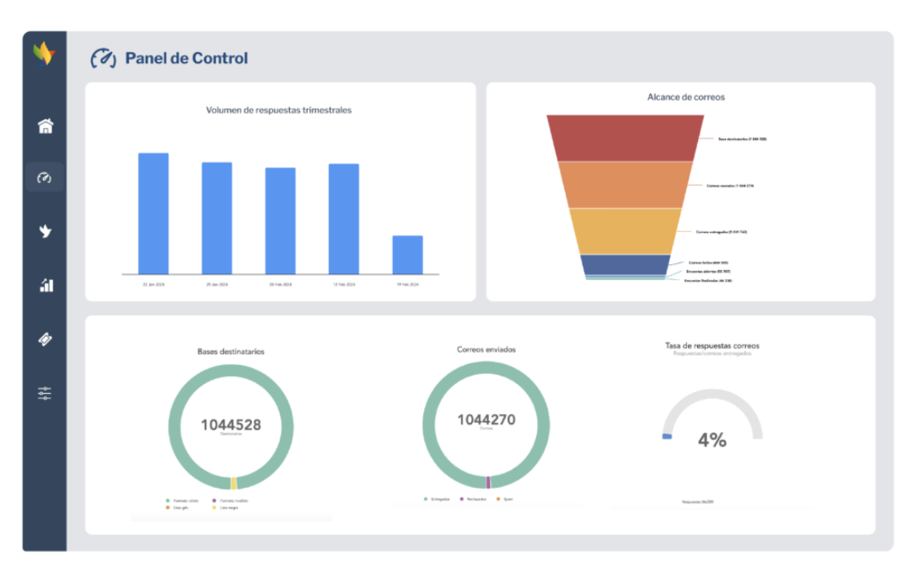Go to Home via the house icon
The width and height of the screenshot is (924, 572).
(46, 127)
